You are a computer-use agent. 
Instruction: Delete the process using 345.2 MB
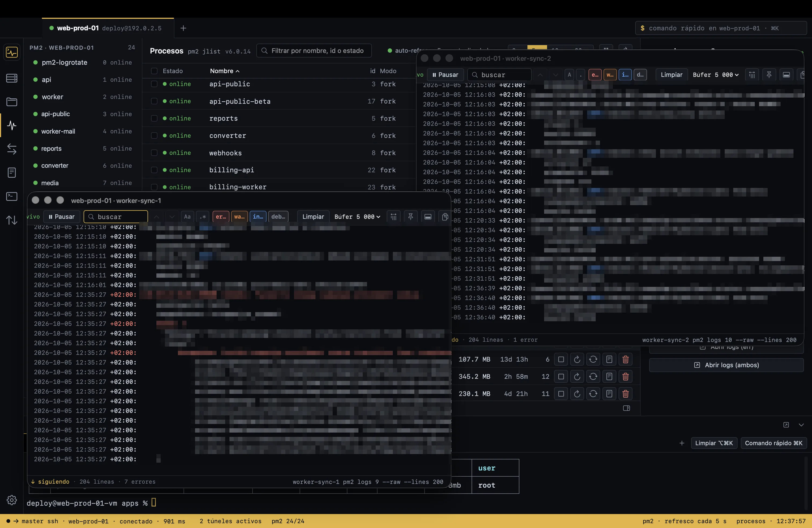tap(625, 376)
